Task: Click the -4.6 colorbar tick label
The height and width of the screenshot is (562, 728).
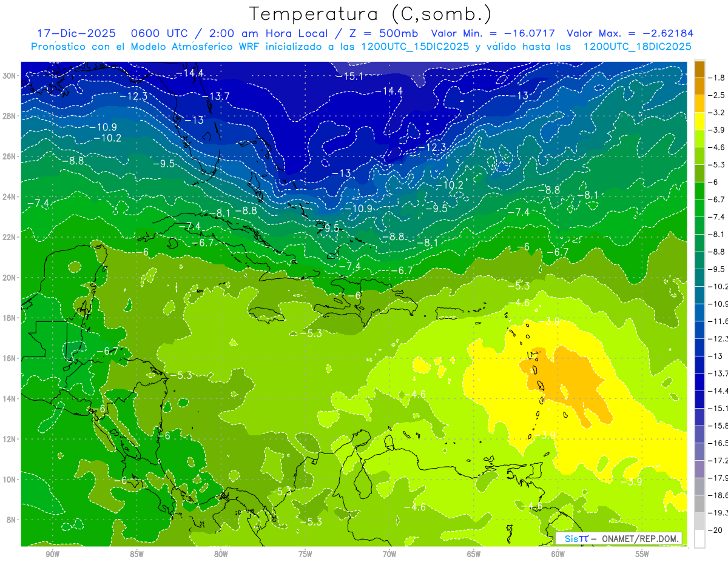Action: click(717, 147)
